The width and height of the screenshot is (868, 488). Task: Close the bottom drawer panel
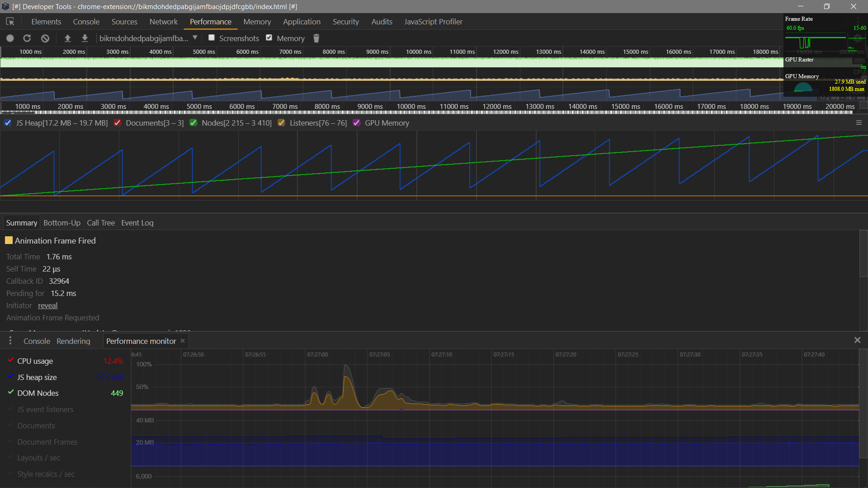857,340
